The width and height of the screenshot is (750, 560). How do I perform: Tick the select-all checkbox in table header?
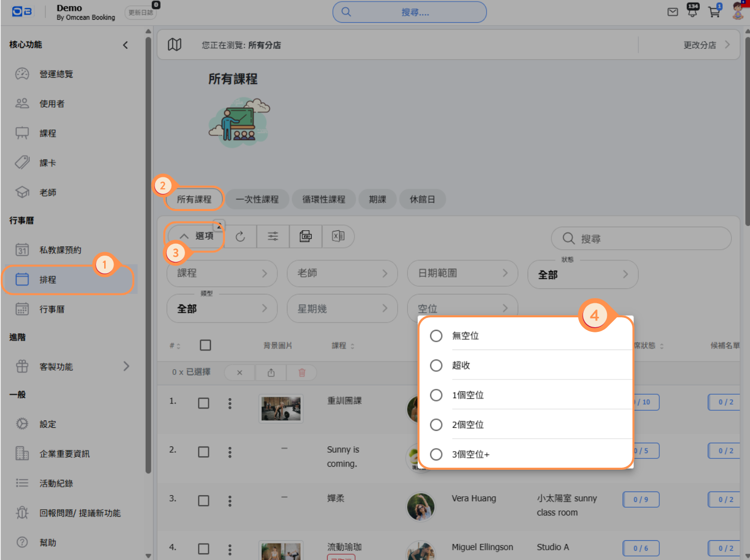tap(205, 345)
